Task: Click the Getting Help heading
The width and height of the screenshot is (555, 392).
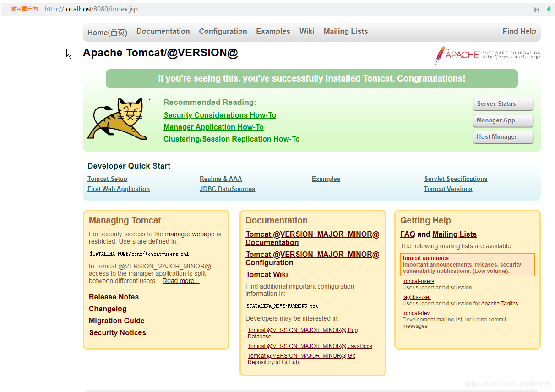Action: pyautogui.click(x=425, y=220)
